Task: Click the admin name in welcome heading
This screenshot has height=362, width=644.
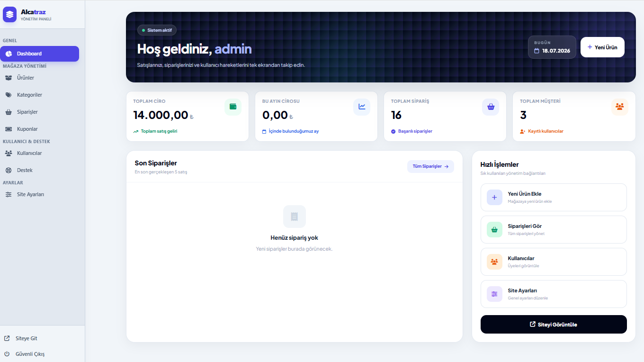Action: pyautogui.click(x=233, y=49)
